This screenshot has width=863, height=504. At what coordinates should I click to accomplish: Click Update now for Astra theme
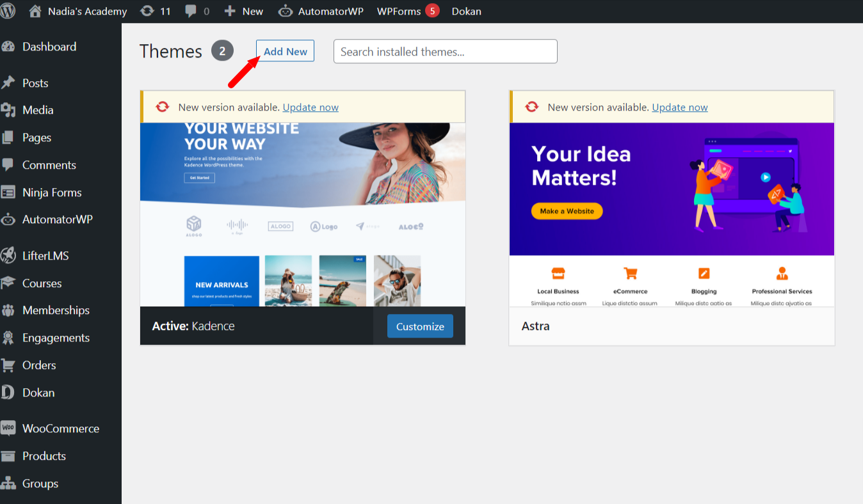(680, 107)
